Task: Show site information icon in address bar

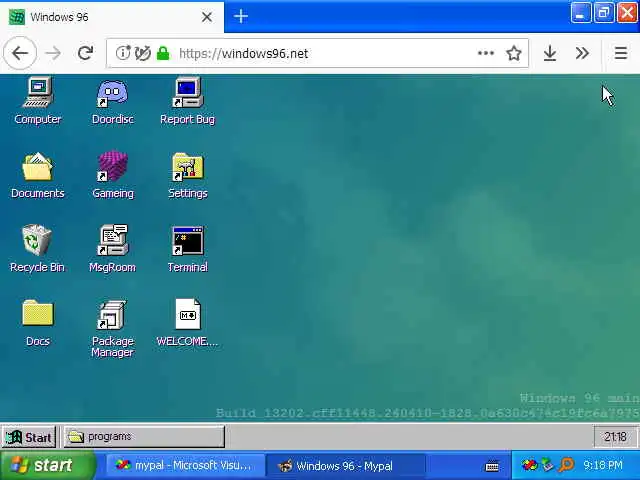Action: (122, 53)
